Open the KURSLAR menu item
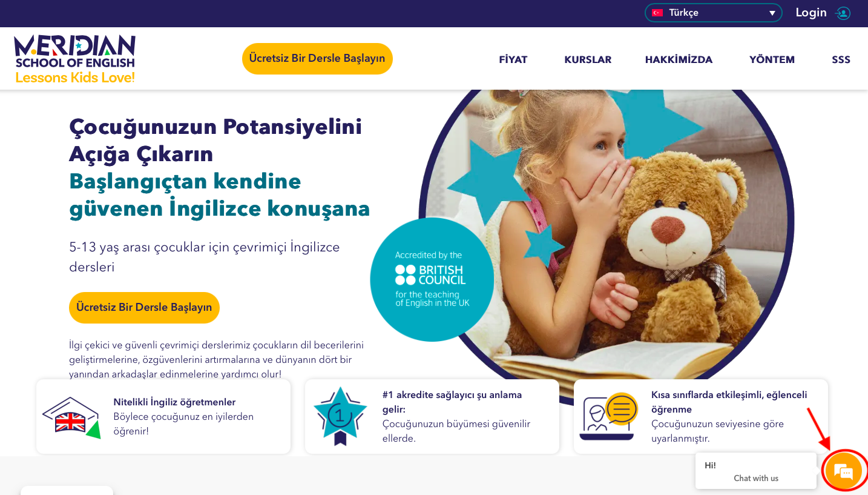The width and height of the screenshot is (868, 495). (588, 59)
